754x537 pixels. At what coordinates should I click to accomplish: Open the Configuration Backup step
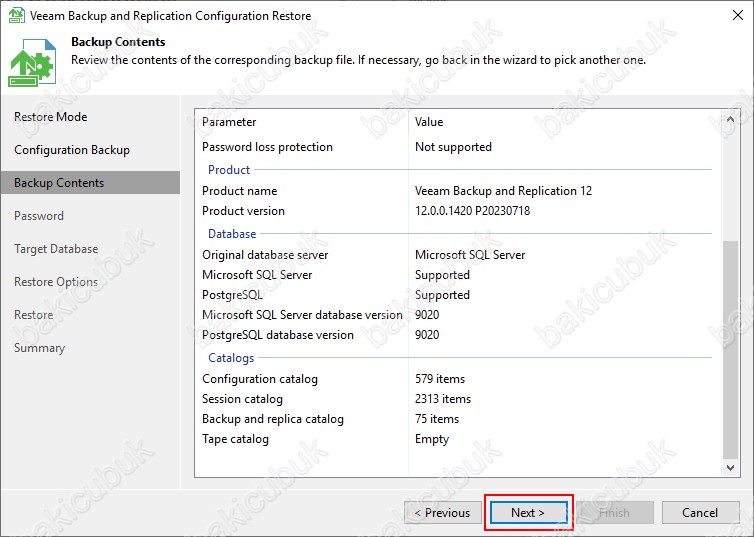click(72, 150)
